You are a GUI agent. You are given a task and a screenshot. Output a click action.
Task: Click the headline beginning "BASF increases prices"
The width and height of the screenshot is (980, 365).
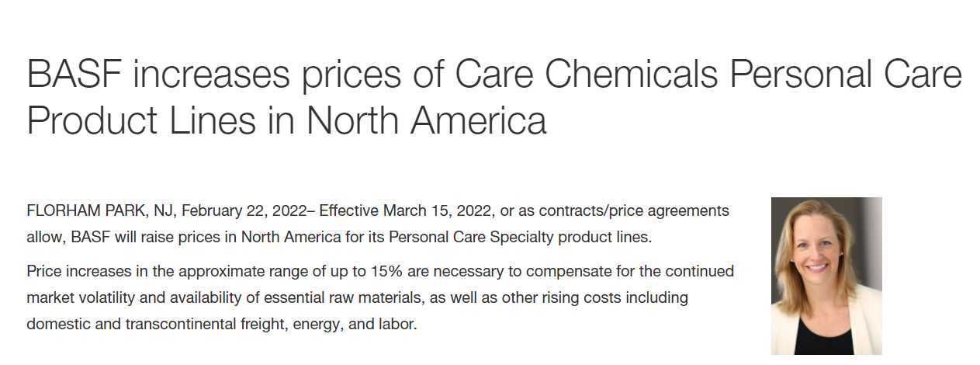494,97
